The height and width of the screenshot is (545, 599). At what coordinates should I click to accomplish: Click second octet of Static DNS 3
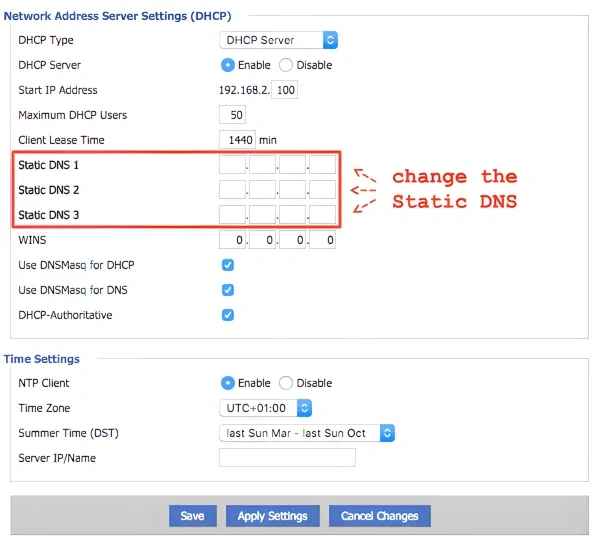(262, 215)
